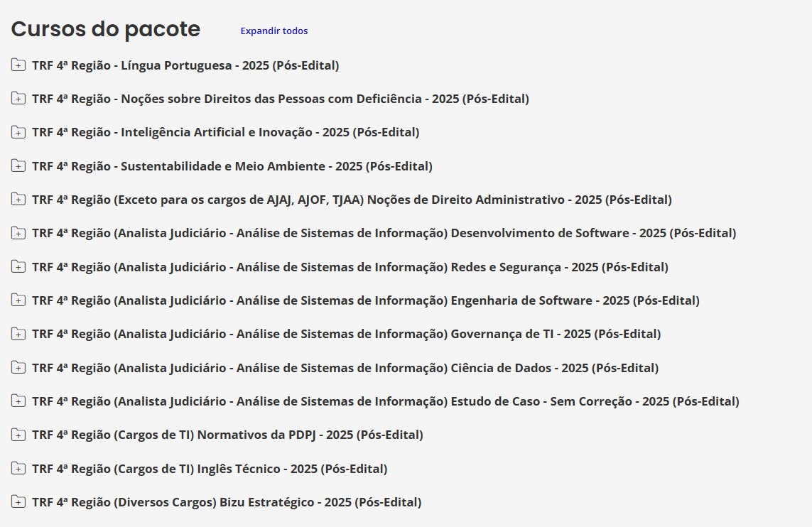This screenshot has height=527, width=812.
Task: Click folder icon beside Bizu Estratégico
Action: [x=18, y=502]
